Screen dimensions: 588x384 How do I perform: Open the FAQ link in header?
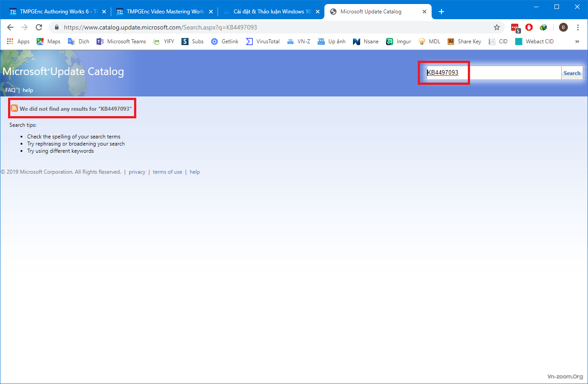[10, 90]
